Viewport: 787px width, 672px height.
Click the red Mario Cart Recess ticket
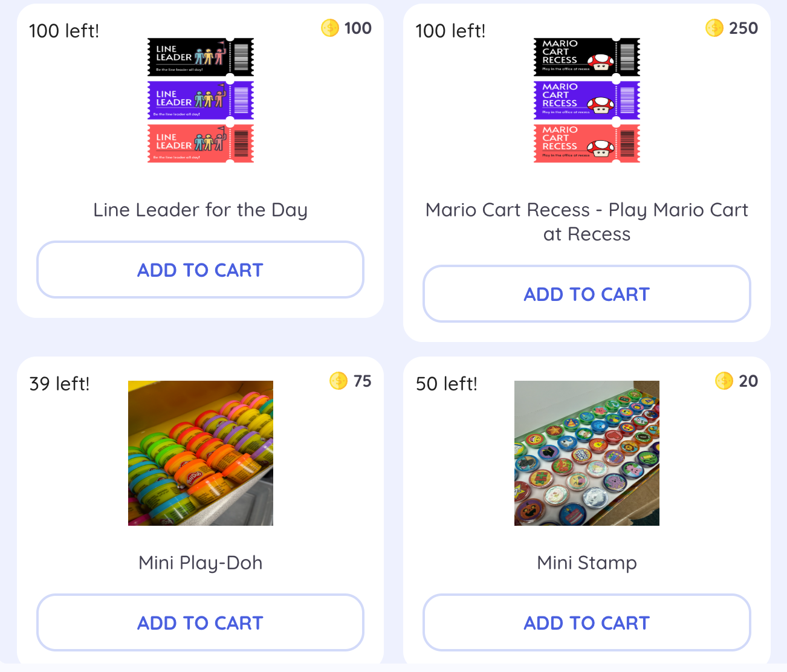[586, 144]
